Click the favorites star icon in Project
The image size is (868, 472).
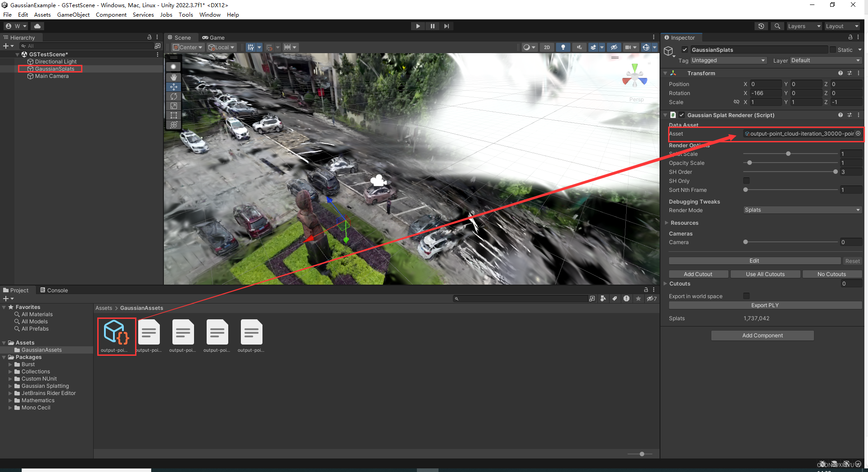pos(638,299)
